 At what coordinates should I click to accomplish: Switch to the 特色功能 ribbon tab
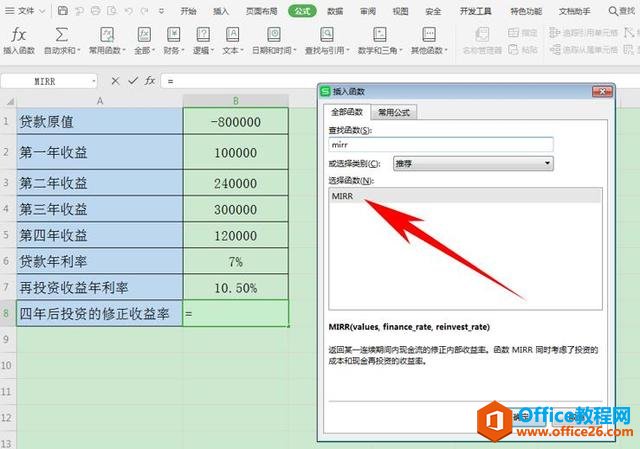tap(526, 11)
